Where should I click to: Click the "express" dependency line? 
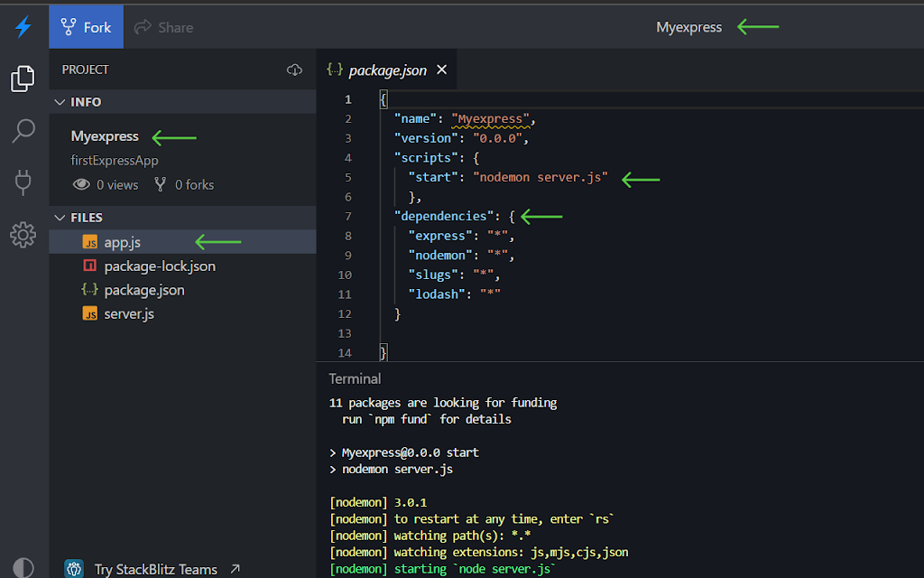click(461, 236)
